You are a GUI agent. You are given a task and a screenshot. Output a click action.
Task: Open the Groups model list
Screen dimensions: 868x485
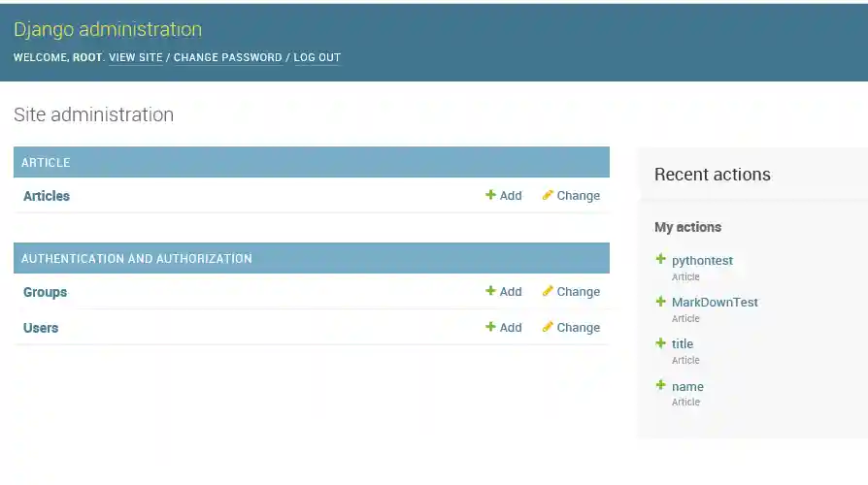click(46, 292)
